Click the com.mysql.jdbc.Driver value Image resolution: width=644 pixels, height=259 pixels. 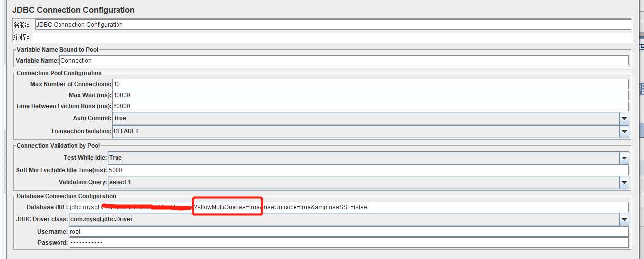click(102, 219)
